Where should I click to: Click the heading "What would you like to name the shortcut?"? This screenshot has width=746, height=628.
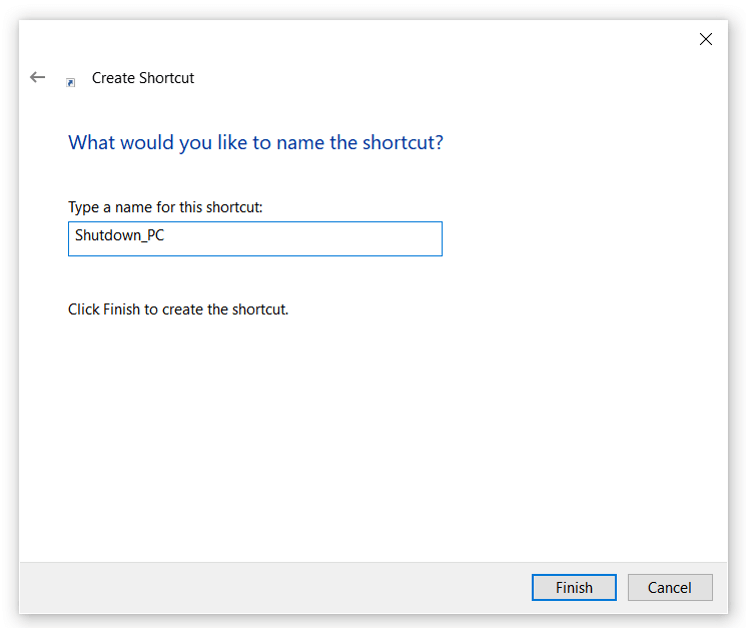click(x=255, y=142)
